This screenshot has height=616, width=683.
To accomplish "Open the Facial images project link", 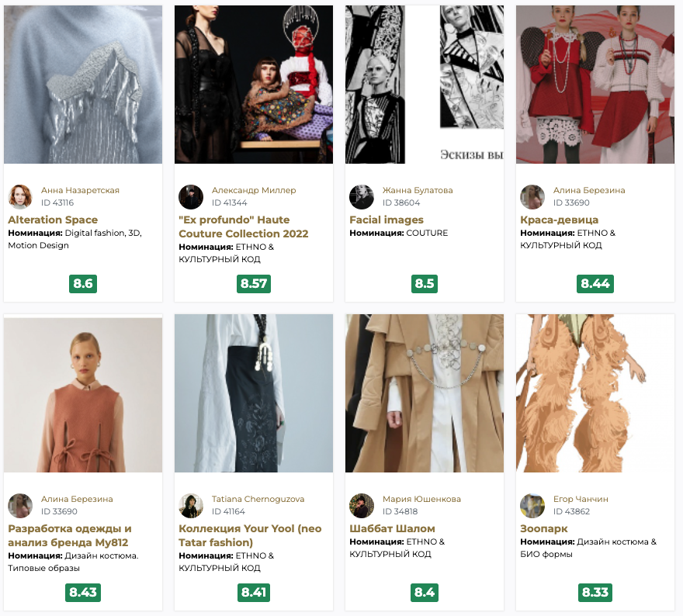I will coord(387,220).
